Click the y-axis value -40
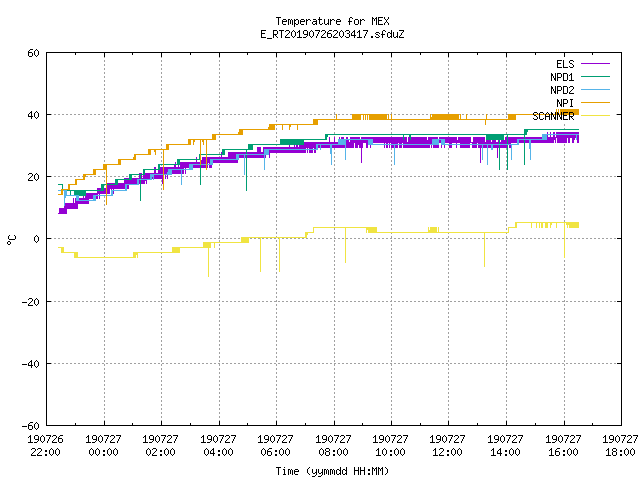 pos(31,364)
